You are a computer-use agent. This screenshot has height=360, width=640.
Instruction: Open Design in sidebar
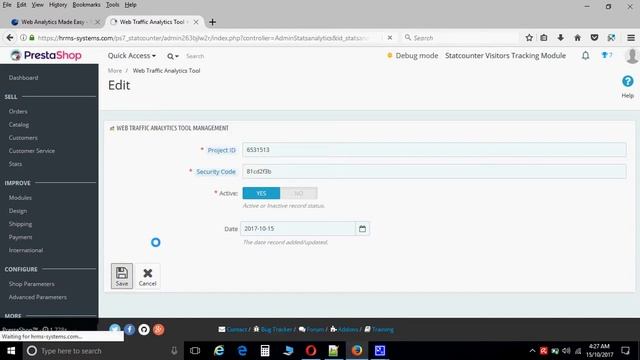point(18,211)
